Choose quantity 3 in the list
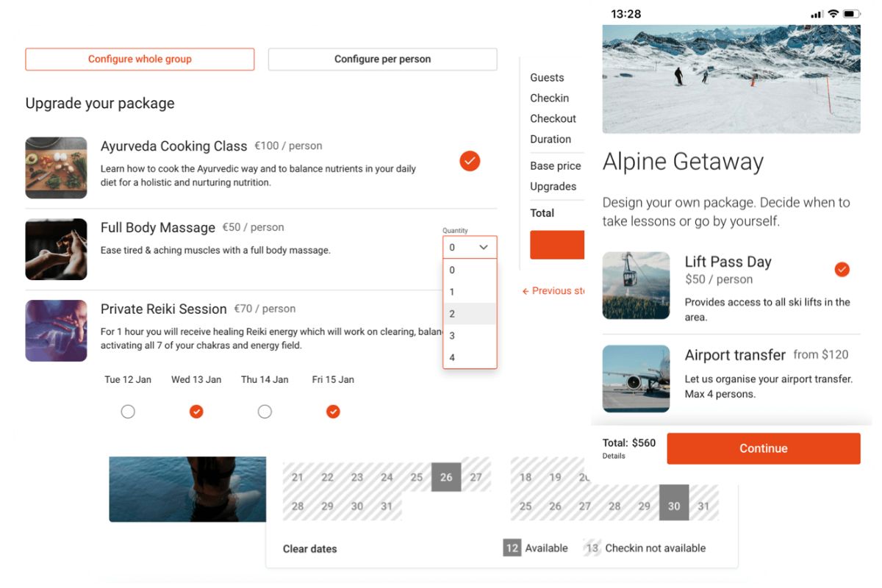882x588 pixels. coord(470,336)
